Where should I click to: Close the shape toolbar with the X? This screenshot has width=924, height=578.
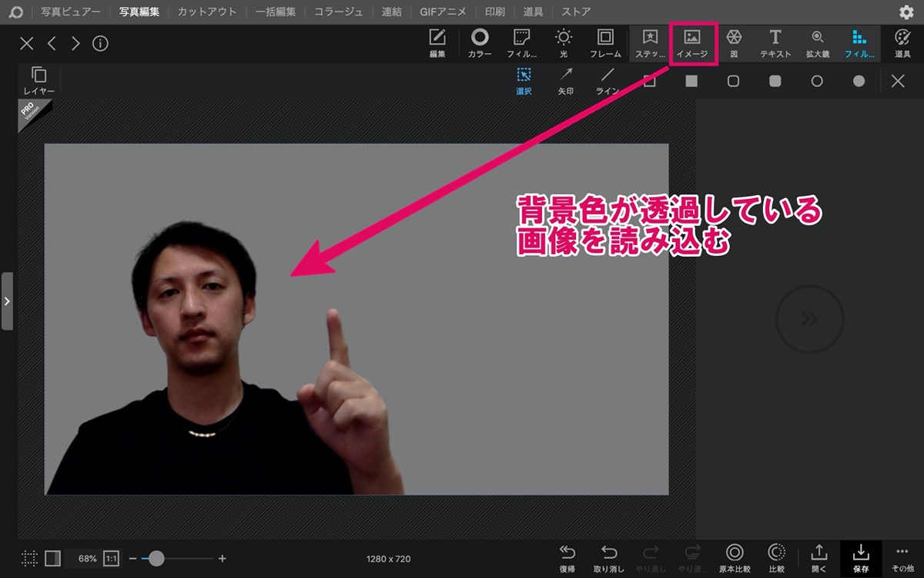click(x=898, y=81)
